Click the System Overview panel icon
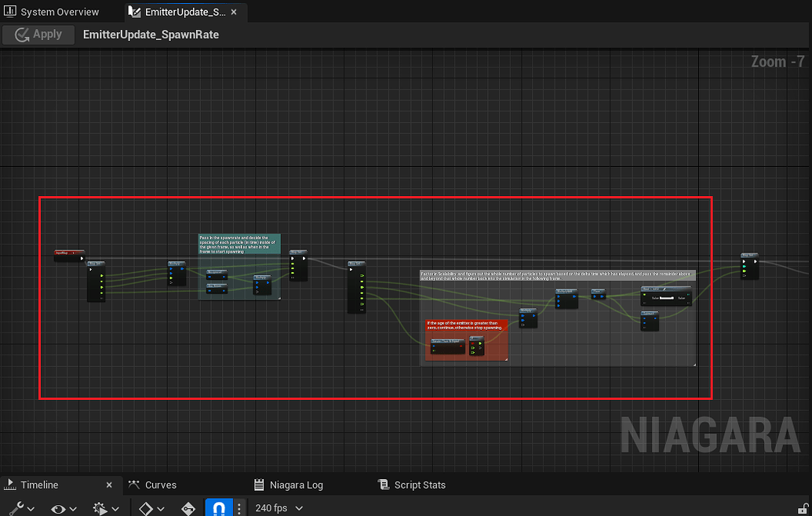812x516 pixels. [9, 11]
